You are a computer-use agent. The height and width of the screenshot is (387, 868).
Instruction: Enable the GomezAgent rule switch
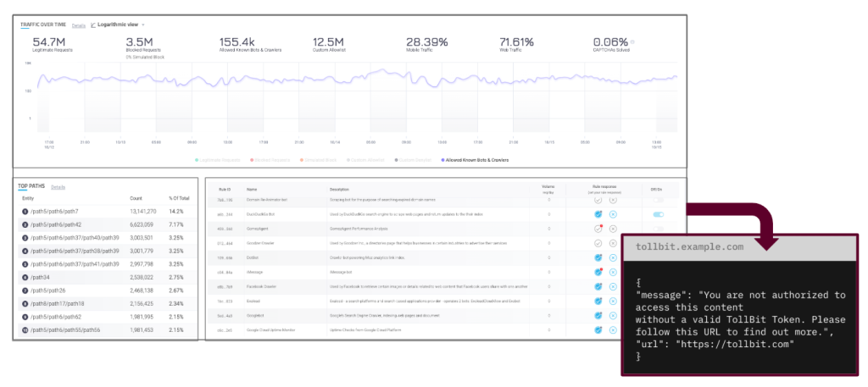click(659, 229)
